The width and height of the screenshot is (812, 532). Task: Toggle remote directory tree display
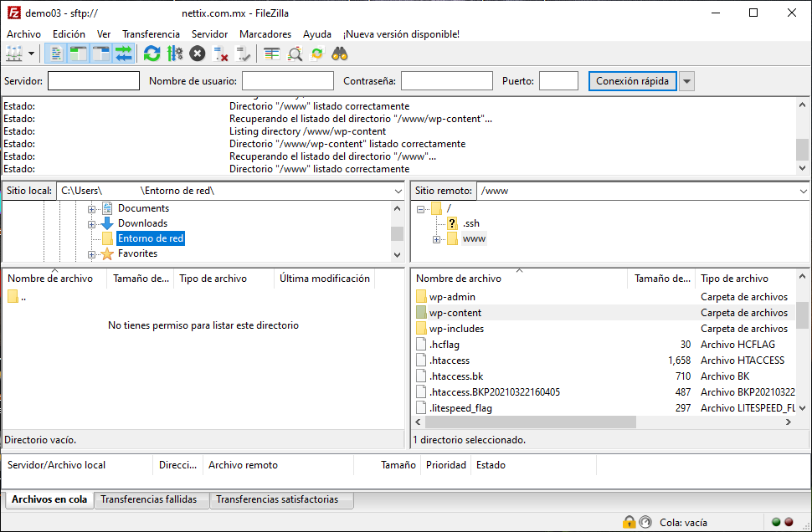(101, 54)
